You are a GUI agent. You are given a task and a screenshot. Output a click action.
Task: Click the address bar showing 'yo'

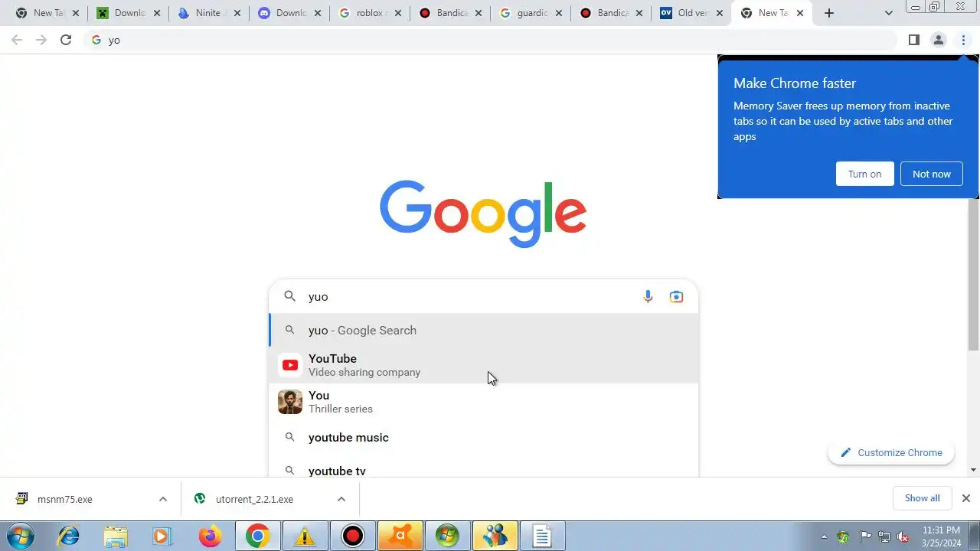[x=490, y=40]
